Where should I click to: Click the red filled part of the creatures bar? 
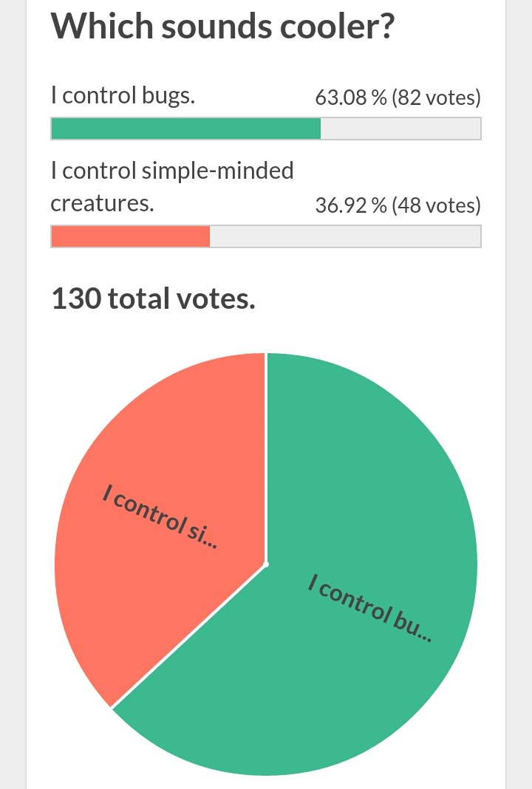click(130, 236)
